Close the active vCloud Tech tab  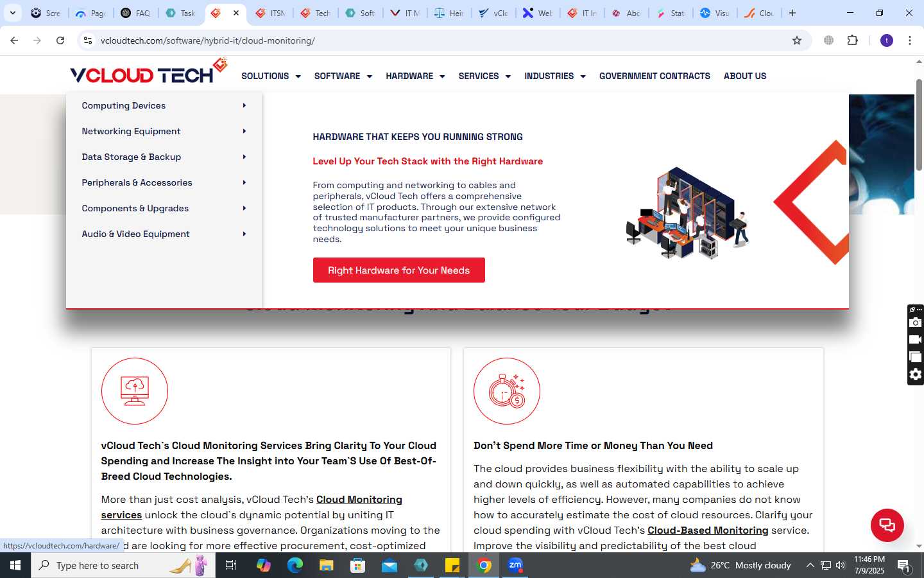click(x=236, y=13)
